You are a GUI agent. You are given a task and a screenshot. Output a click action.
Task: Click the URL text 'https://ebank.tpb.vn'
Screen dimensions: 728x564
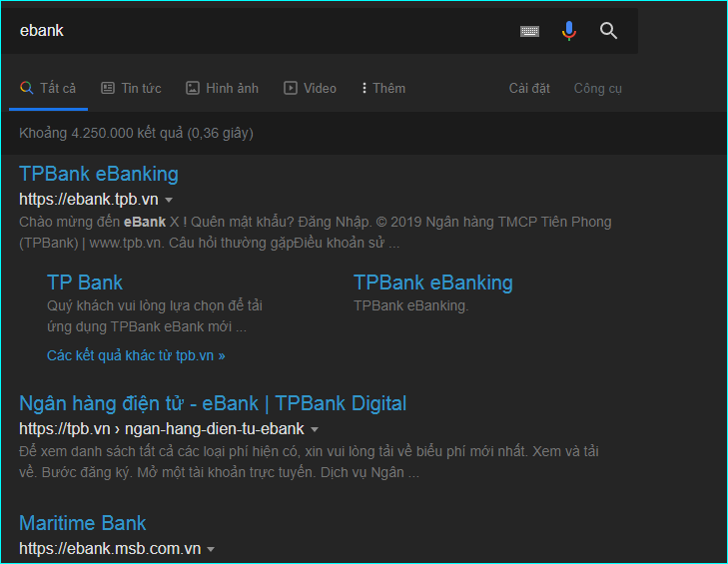[89, 199]
